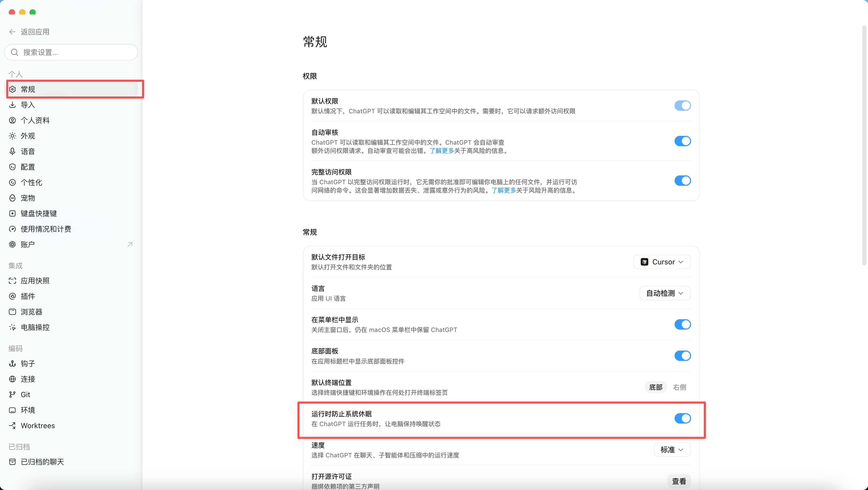Open the Cursor default file target dropdown

[x=662, y=262]
